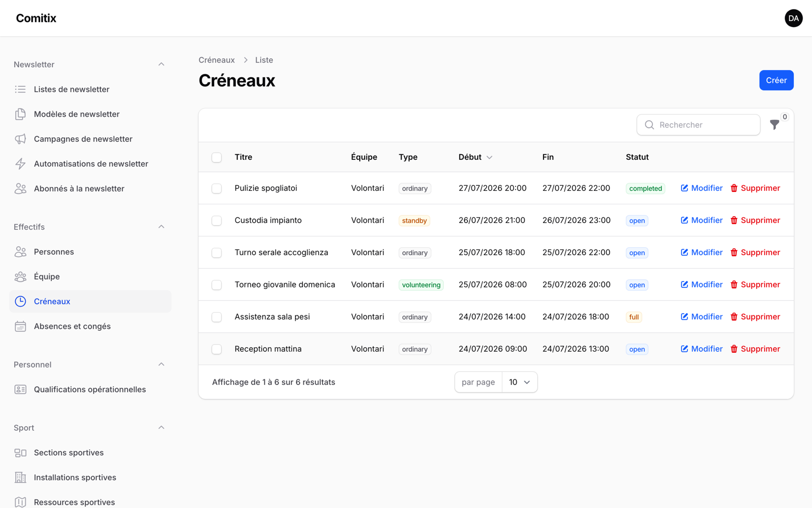Image resolution: width=812 pixels, height=508 pixels.
Task: Click the Absences et congés calendar icon
Action: (x=20, y=326)
